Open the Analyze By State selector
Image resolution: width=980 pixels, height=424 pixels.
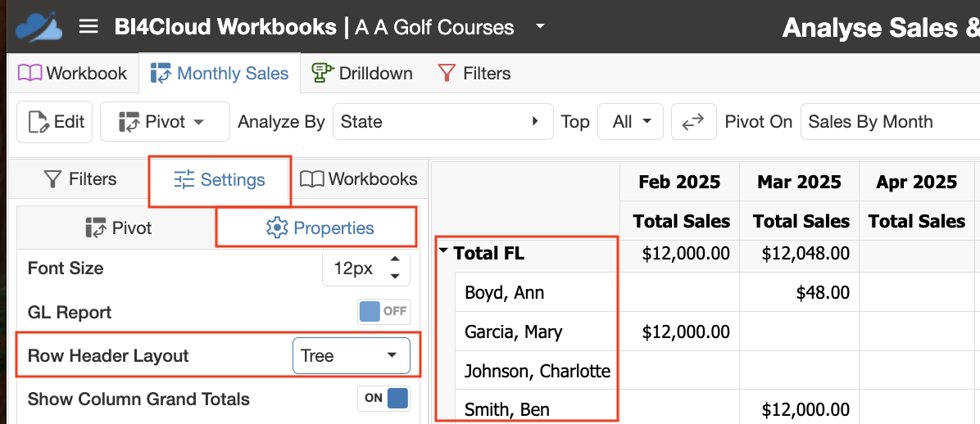[443, 122]
